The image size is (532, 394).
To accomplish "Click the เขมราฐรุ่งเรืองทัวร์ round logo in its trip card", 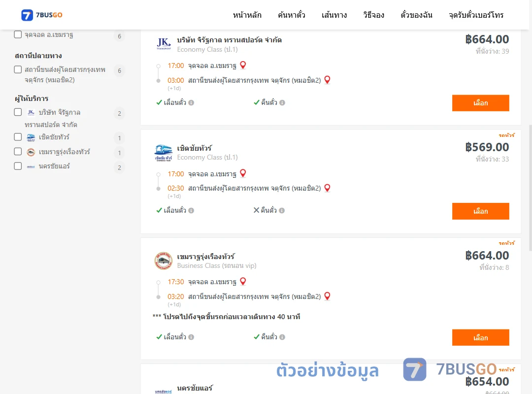I will tap(163, 261).
